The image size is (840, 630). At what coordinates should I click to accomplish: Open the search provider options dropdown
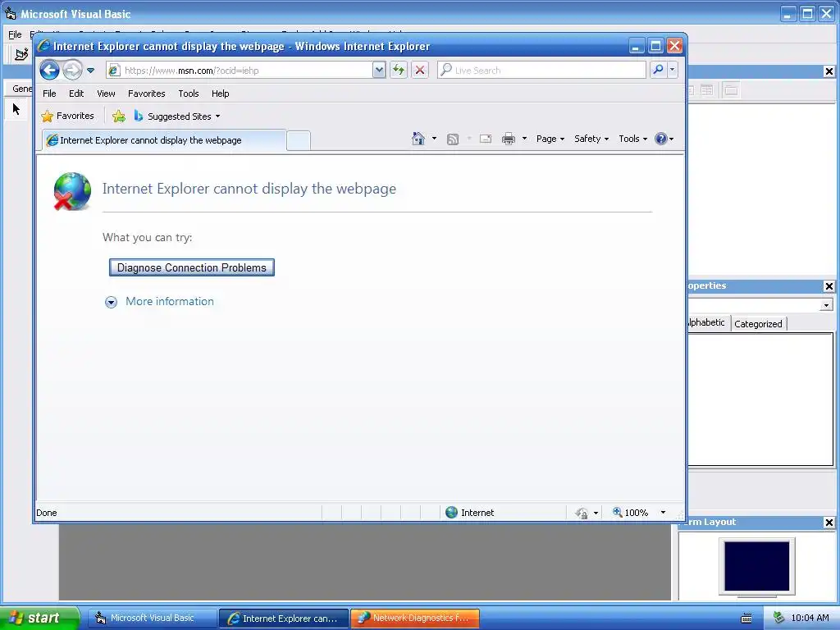pos(673,71)
